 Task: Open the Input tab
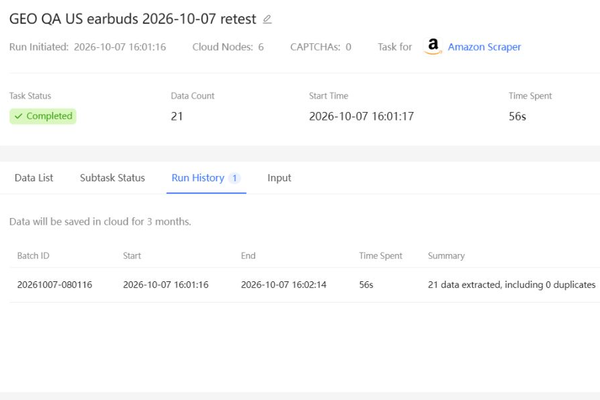pos(279,178)
